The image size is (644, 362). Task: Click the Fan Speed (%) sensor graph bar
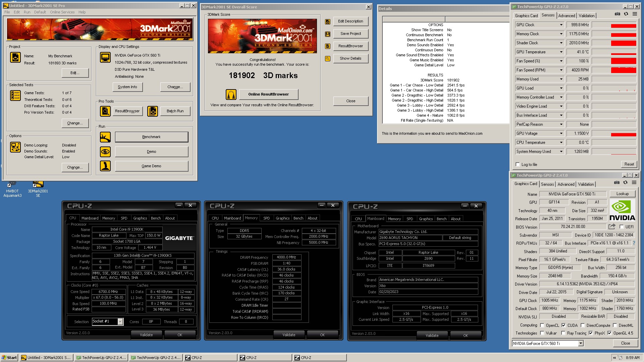click(x=614, y=61)
